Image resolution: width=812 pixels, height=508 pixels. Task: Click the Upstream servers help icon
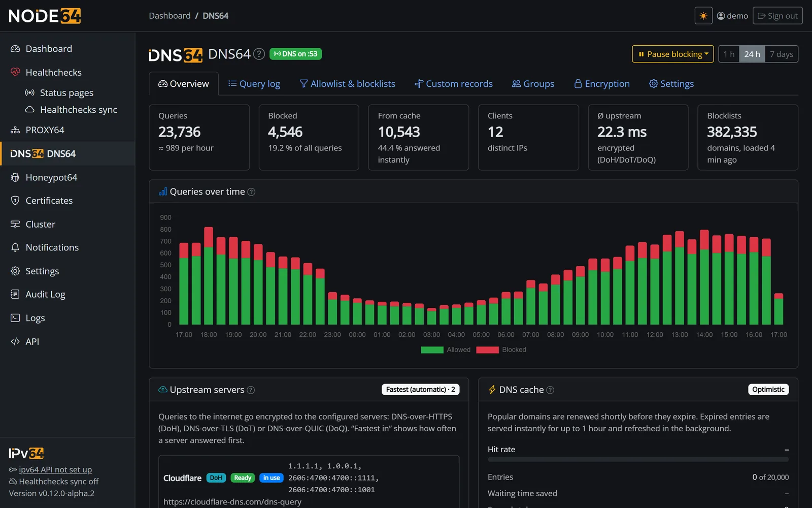[x=251, y=390]
